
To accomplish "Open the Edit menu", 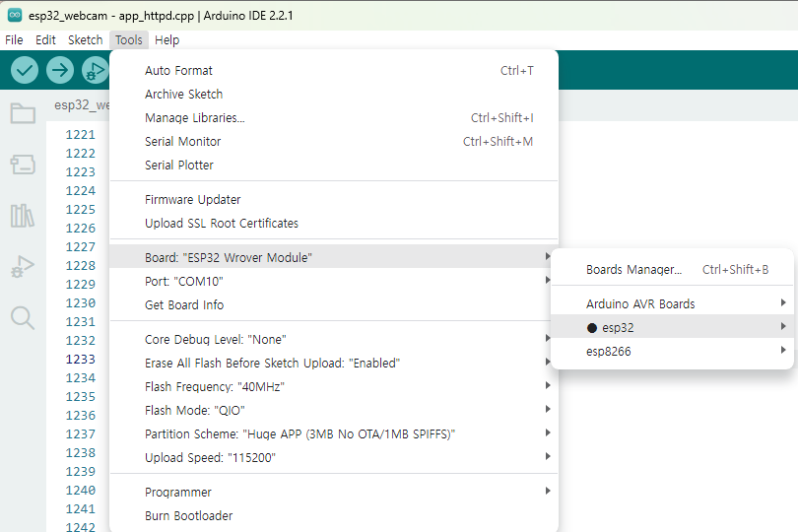I will click(45, 39).
